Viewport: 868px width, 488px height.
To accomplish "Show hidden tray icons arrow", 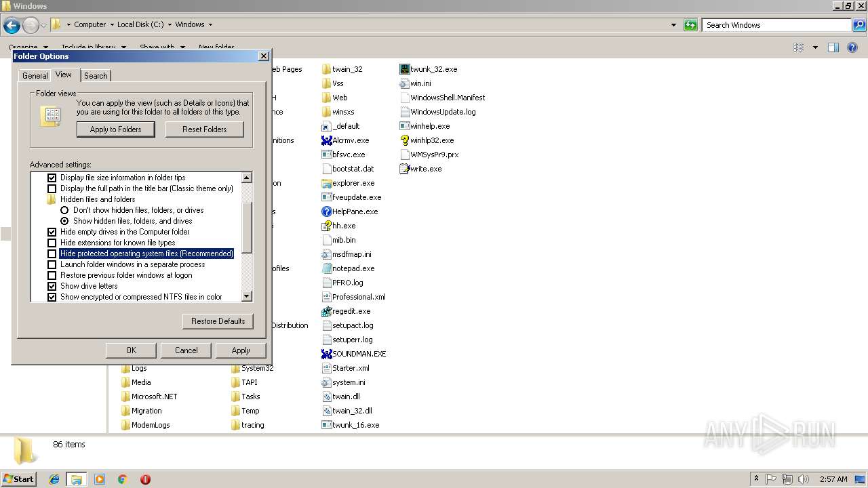I will pos(756,479).
